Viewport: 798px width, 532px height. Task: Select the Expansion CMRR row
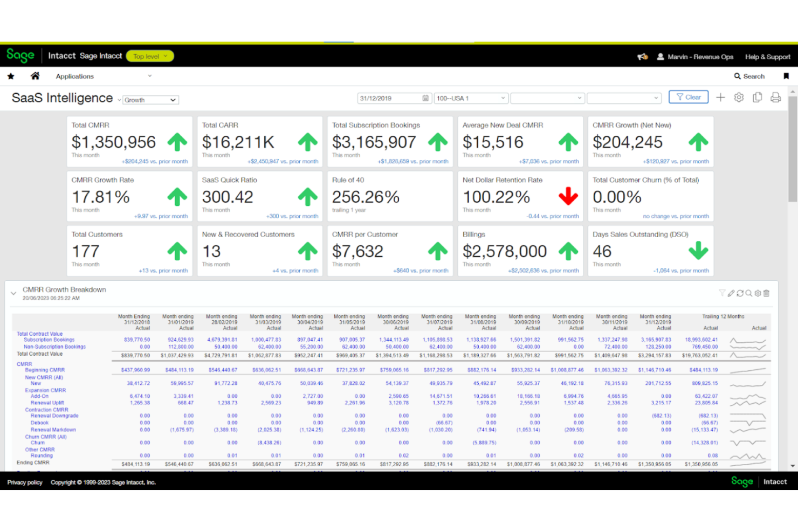tap(45, 390)
